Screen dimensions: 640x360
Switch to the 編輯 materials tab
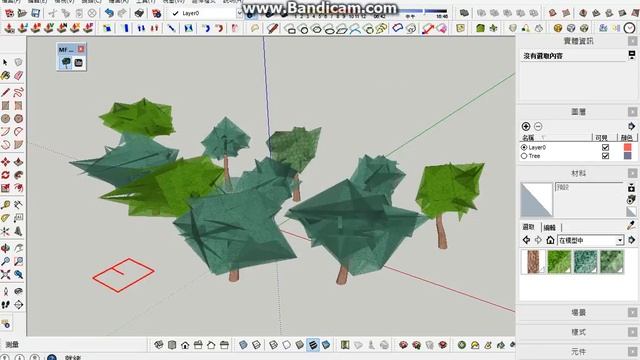pos(550,227)
